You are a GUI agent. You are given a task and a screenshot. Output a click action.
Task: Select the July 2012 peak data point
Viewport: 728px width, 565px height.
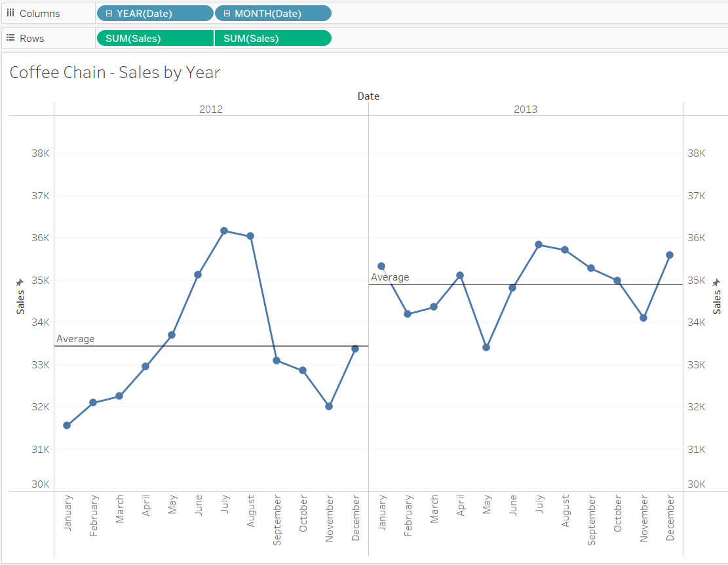click(224, 231)
